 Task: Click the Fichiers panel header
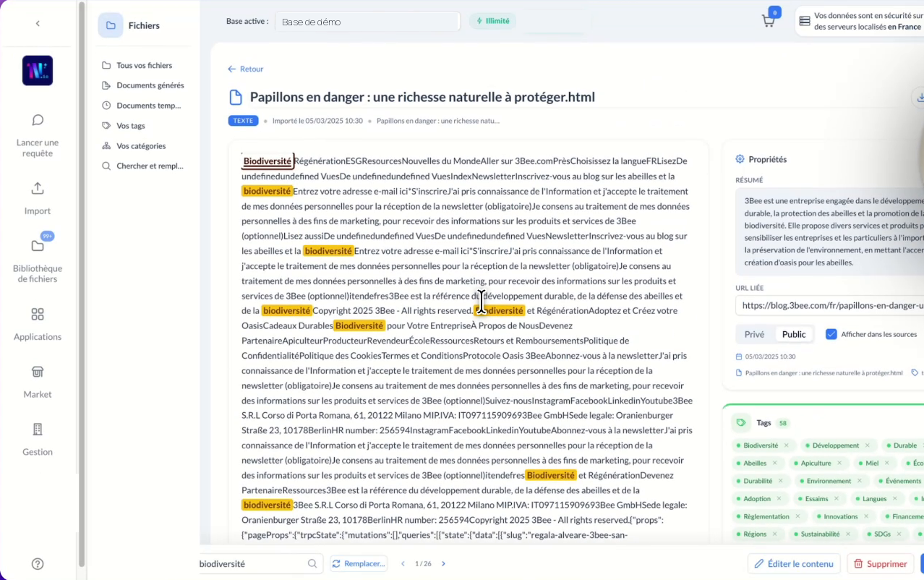point(145,25)
